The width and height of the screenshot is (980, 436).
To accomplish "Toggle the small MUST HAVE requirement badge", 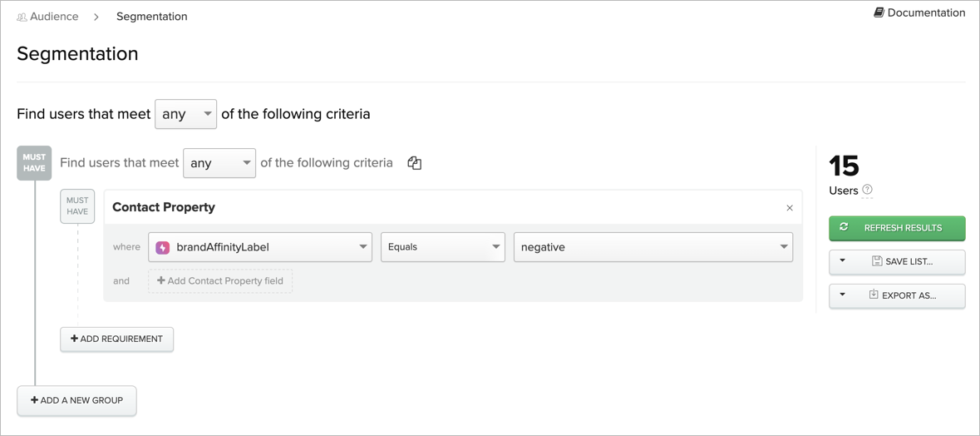I will pos(77,206).
